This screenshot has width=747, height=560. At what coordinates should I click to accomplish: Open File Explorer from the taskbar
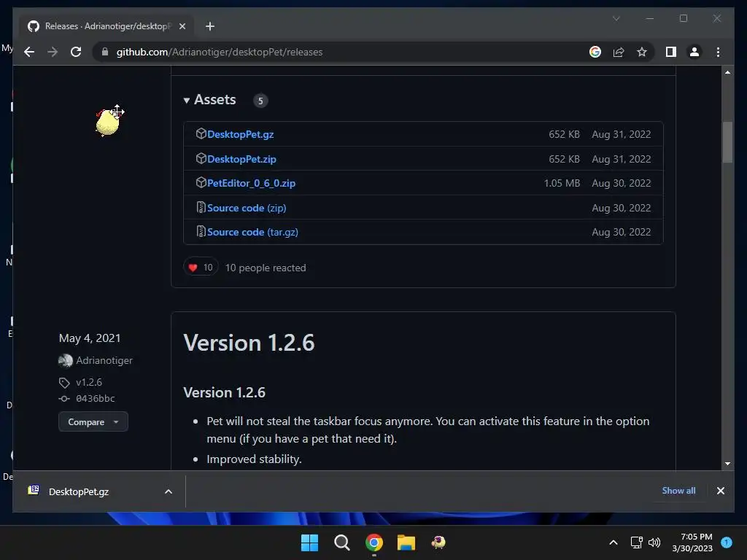406,542
